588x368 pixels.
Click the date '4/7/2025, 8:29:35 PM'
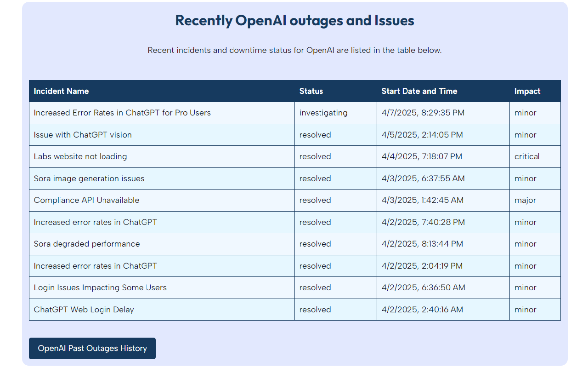[x=423, y=113]
